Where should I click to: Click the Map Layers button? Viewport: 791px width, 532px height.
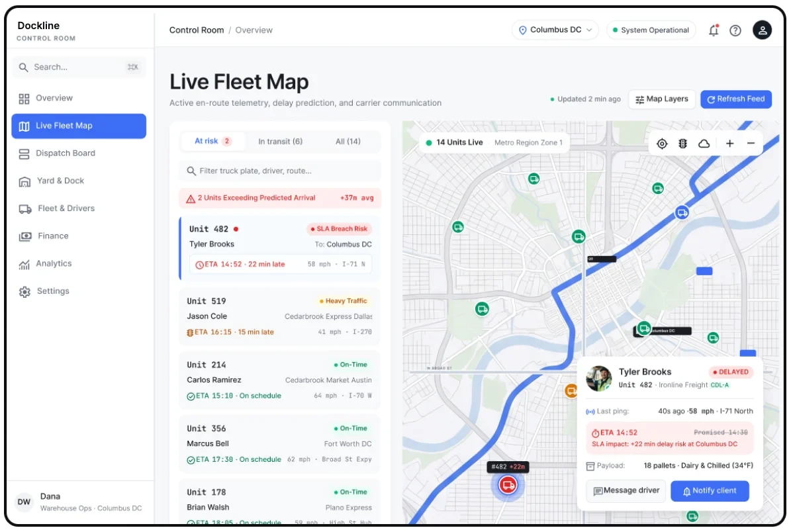click(x=662, y=99)
